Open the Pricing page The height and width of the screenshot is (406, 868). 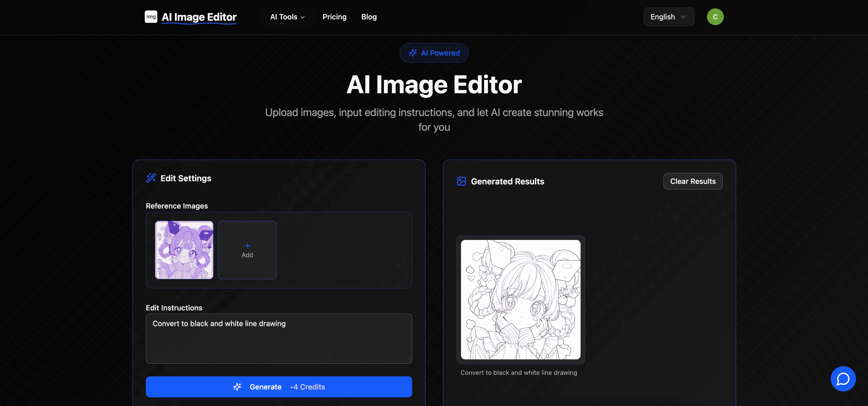334,17
